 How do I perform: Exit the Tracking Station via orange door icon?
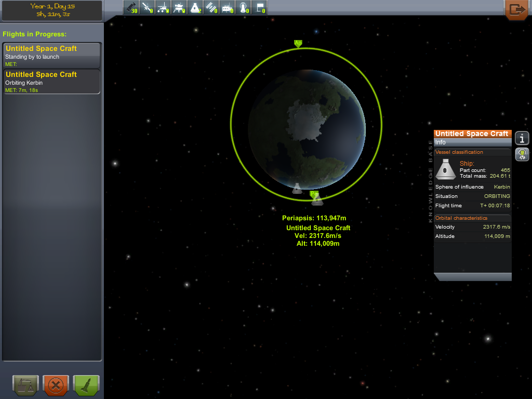516,10
